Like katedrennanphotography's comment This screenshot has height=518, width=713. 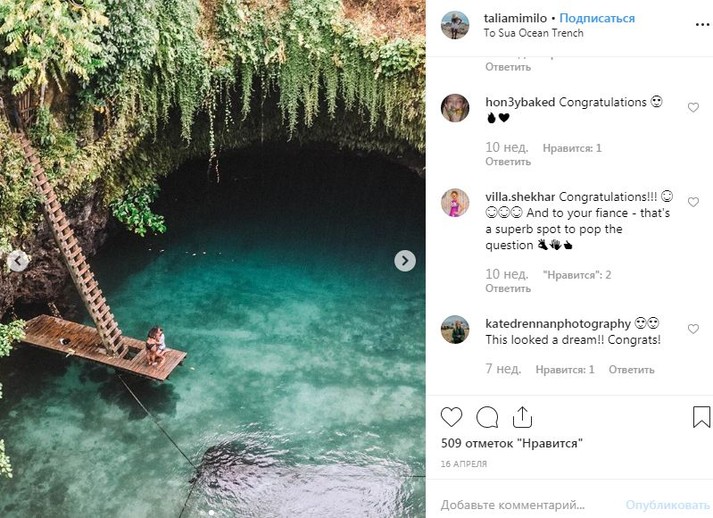693,329
